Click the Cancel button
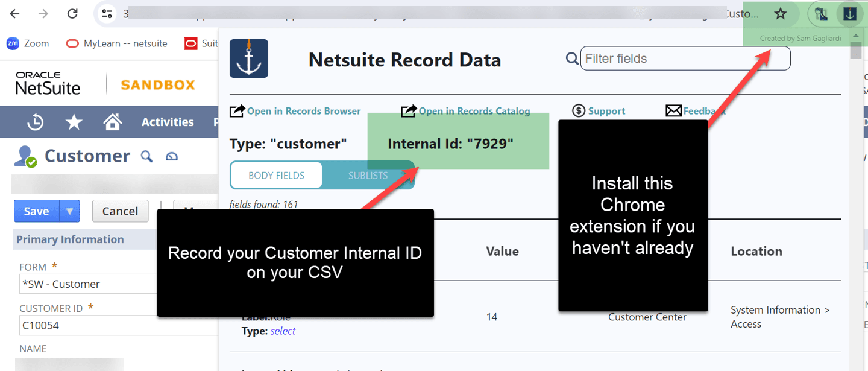Image resolution: width=868 pixels, height=371 pixels. (120, 211)
